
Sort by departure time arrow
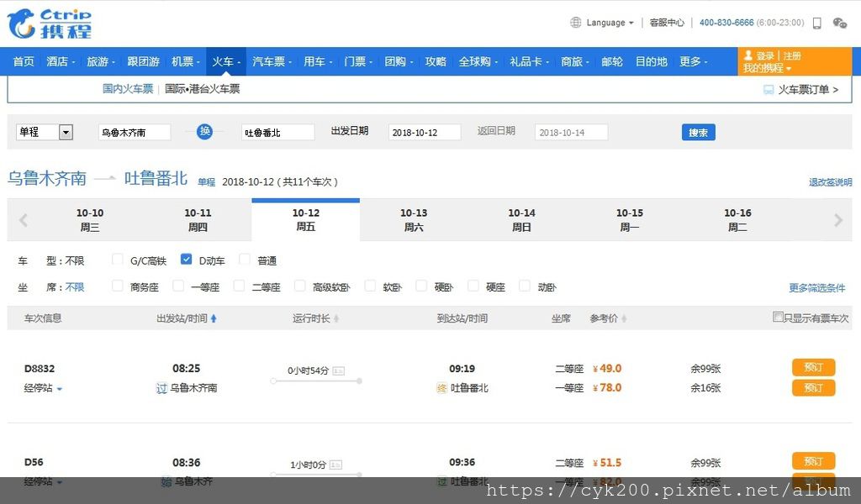click(214, 318)
